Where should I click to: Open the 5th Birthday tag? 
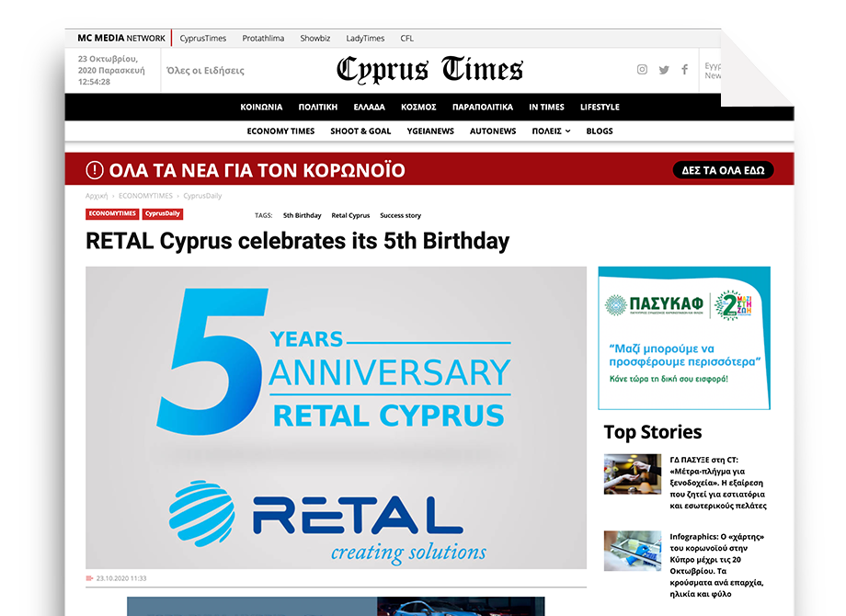(303, 215)
